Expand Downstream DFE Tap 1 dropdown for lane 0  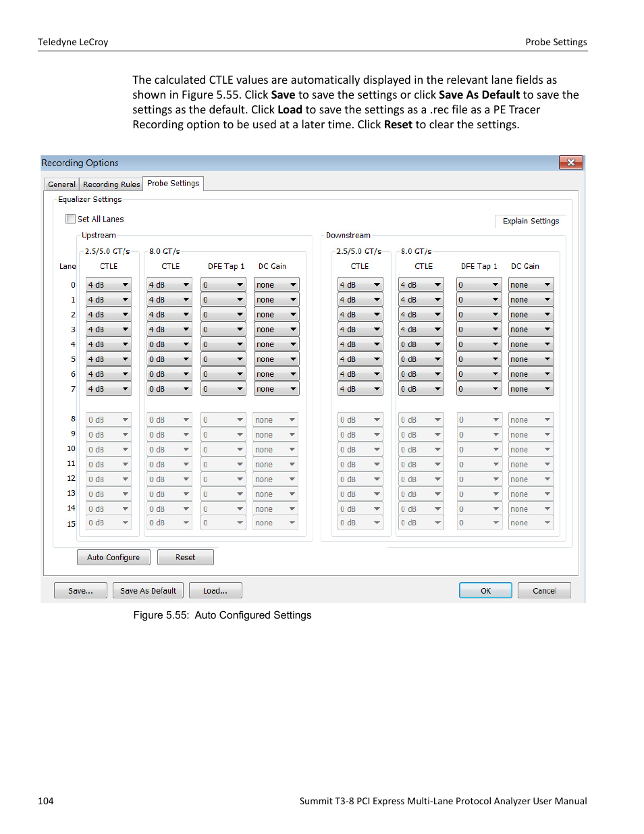(x=479, y=285)
